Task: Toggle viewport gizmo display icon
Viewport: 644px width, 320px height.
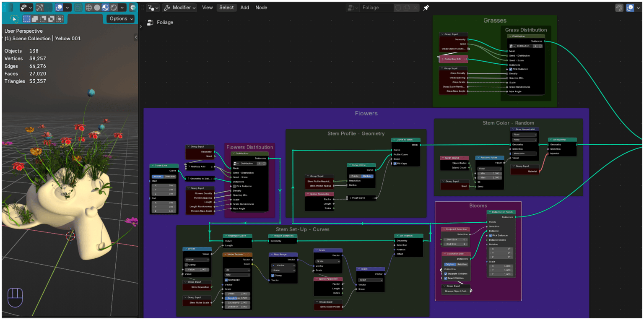Action: click(39, 8)
